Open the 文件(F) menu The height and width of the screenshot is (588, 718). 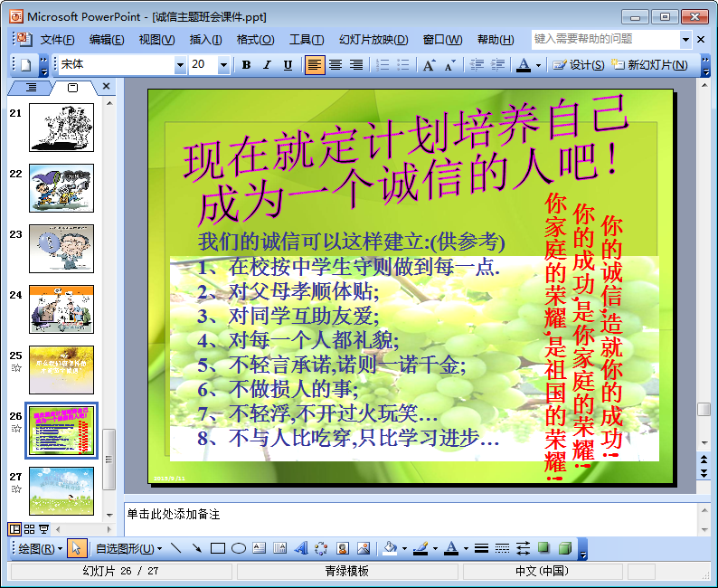57,40
